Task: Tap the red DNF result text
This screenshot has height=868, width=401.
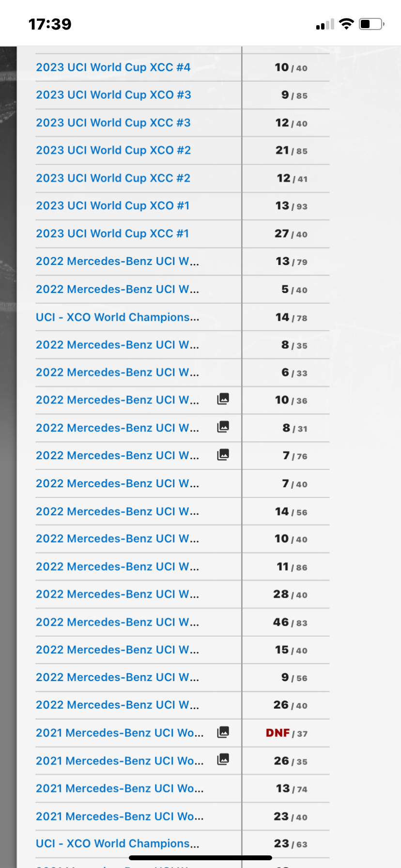Action: coord(278,733)
